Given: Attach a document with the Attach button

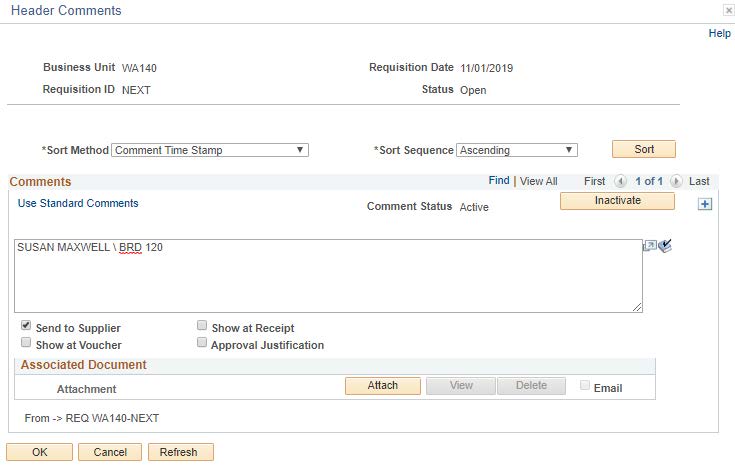Looking at the screenshot, I should pos(382,386).
